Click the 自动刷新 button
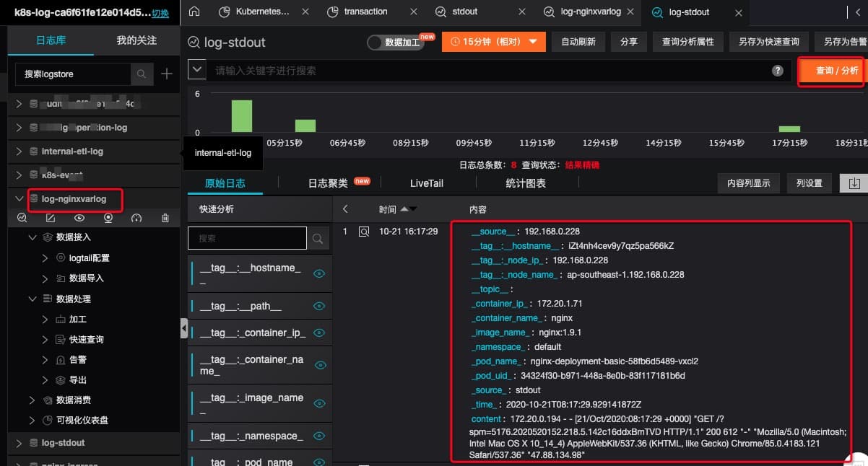This screenshot has height=466, width=868. point(578,42)
